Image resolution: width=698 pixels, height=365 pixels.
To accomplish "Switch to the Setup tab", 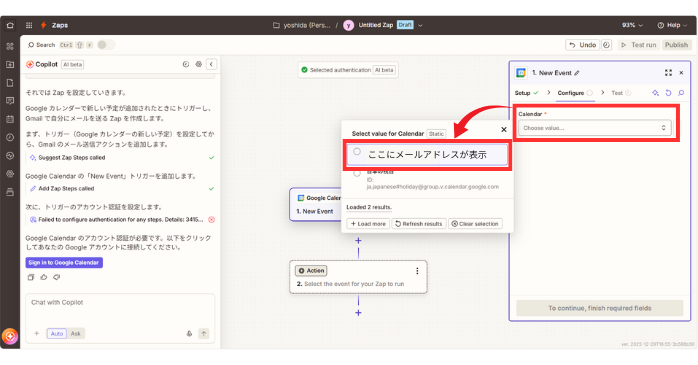I will (527, 93).
